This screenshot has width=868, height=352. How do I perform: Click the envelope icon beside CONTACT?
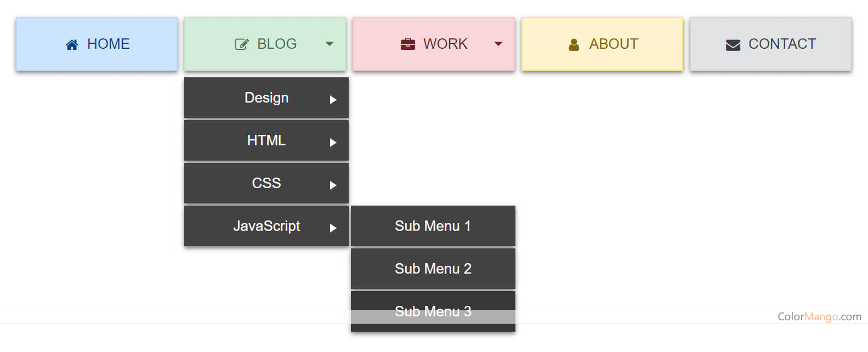pyautogui.click(x=733, y=45)
